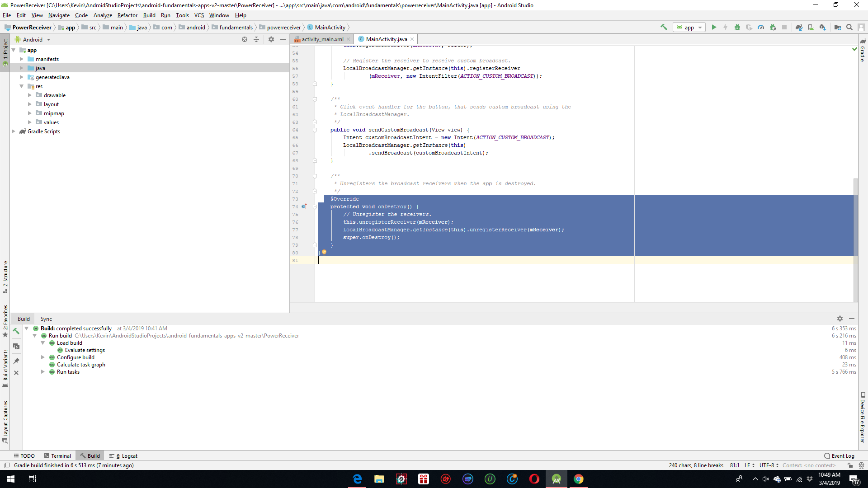Click the inspections inspector icon in status bar
Screen dimensions: 868x488
(861, 465)
